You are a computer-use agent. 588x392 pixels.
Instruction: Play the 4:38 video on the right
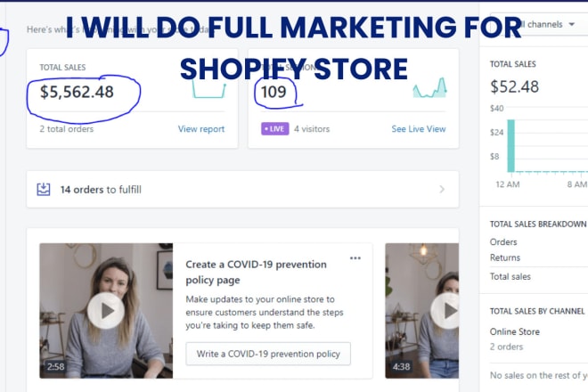(x=446, y=311)
